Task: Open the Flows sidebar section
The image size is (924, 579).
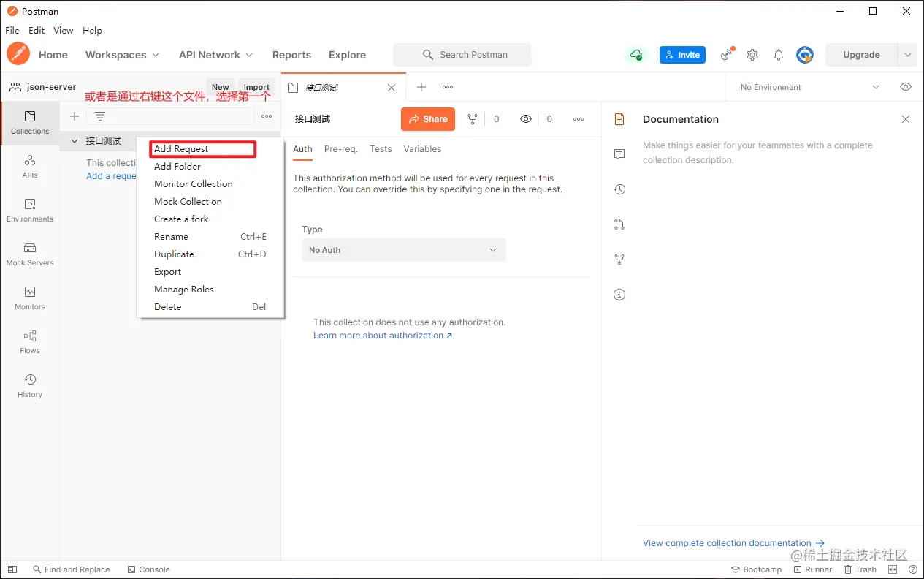Action: point(30,341)
